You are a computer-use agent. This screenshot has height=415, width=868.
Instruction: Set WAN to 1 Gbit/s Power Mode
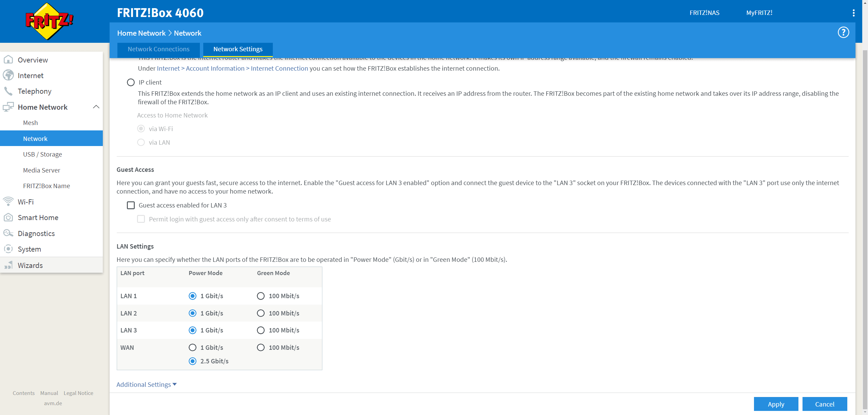(x=192, y=347)
